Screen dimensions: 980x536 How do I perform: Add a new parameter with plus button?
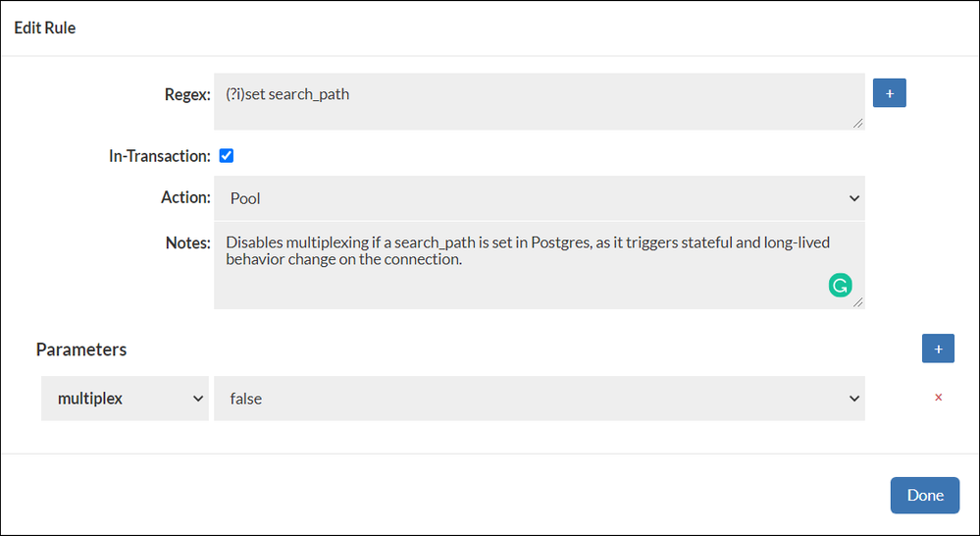pyautogui.click(x=938, y=348)
